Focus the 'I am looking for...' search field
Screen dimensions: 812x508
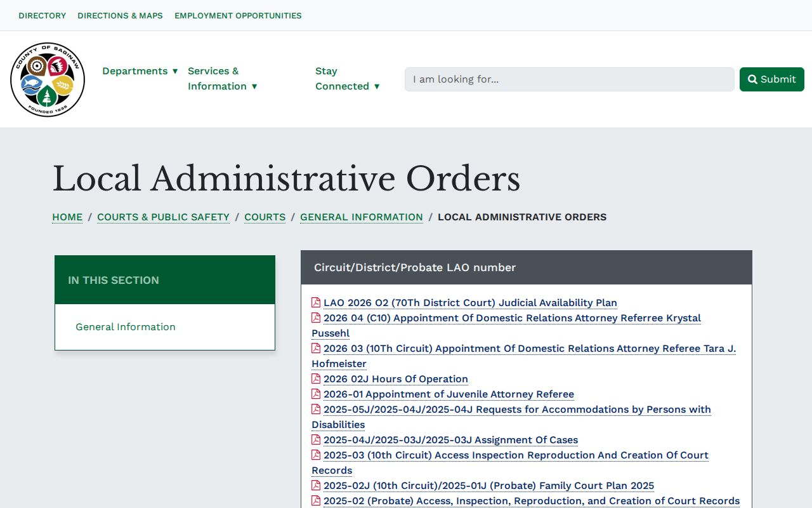point(570,79)
